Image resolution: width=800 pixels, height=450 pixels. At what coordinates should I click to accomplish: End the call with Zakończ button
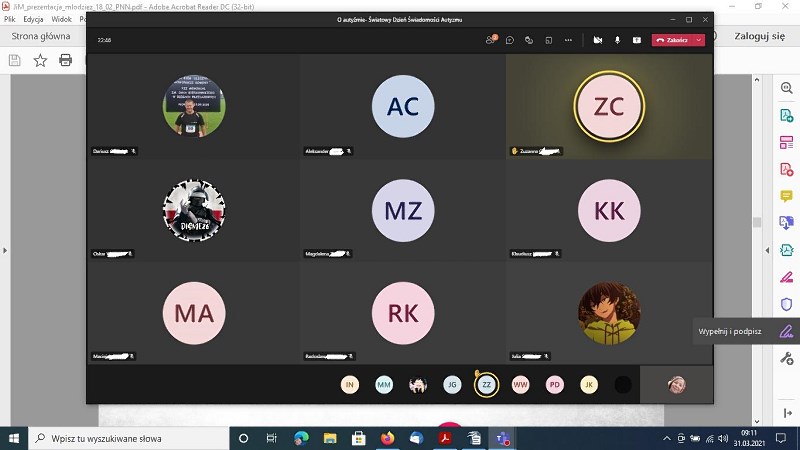672,40
